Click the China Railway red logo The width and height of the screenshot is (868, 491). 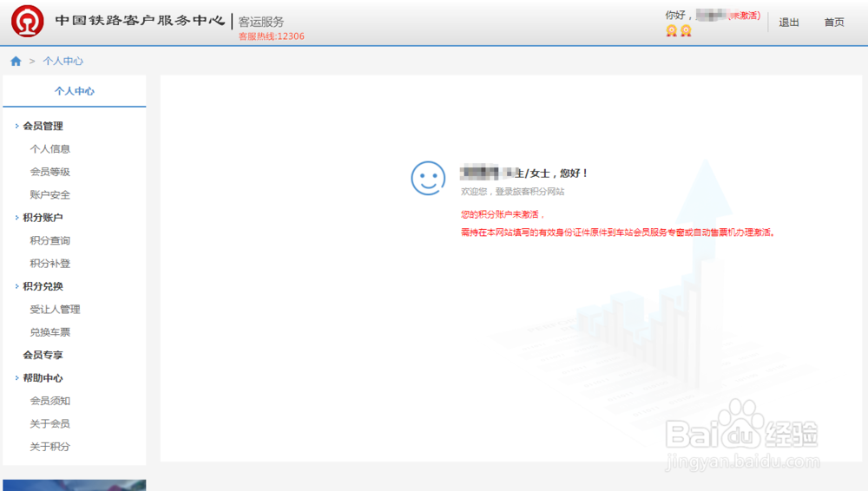pos(28,21)
